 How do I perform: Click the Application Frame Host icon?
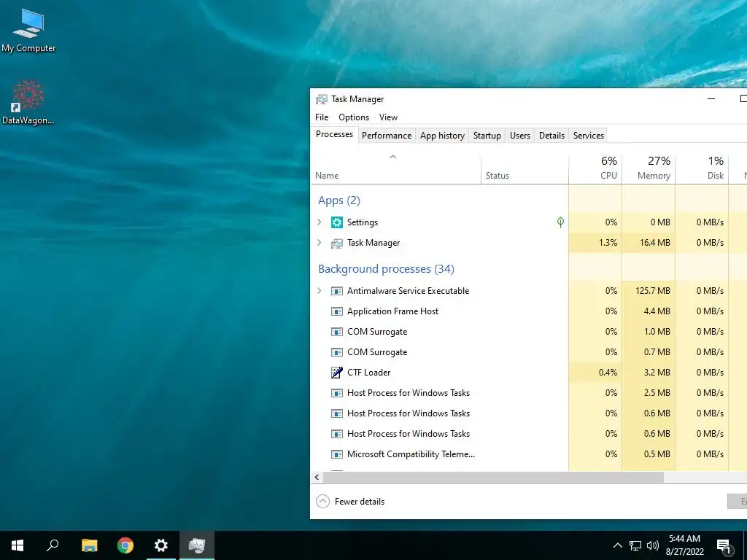click(337, 311)
